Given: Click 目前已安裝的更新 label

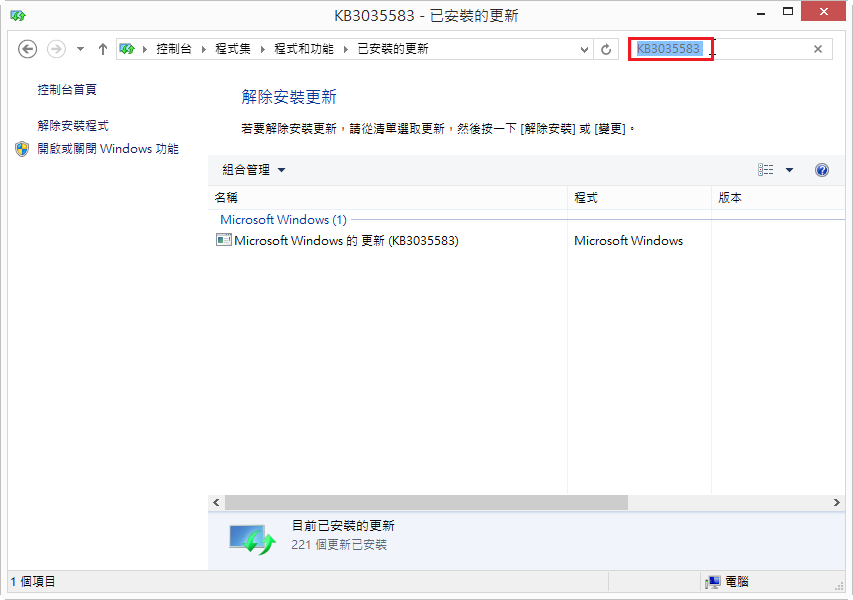Looking at the screenshot, I should pyautogui.click(x=343, y=525).
